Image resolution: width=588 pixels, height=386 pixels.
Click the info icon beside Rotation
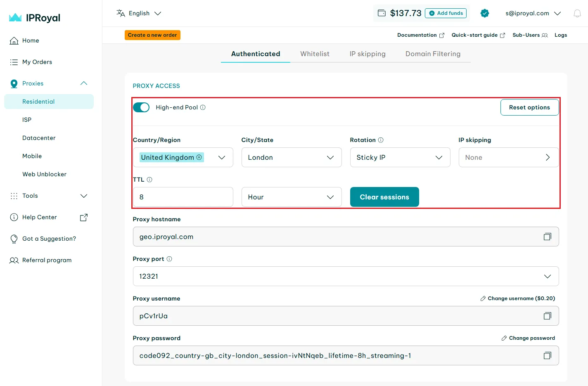coord(381,140)
